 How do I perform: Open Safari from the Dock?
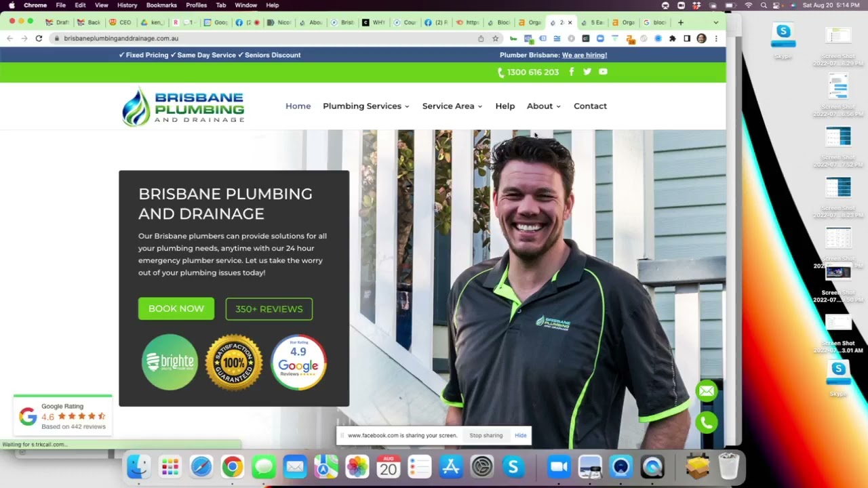pos(201,466)
